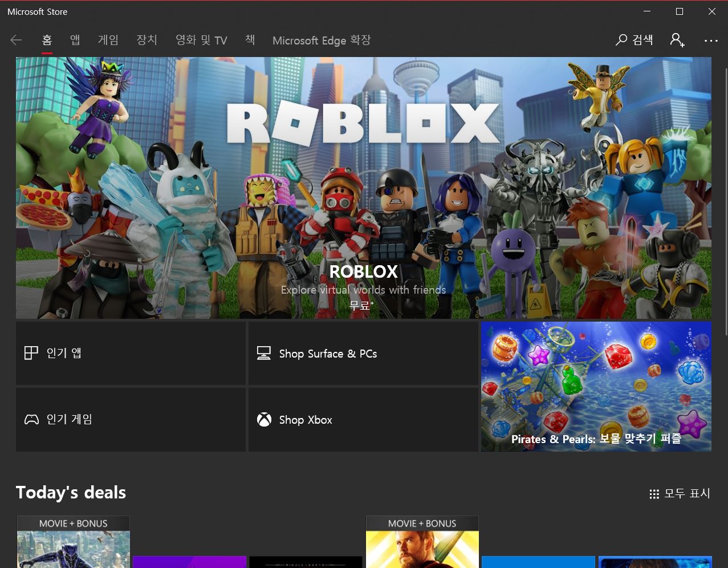This screenshot has width=728, height=568.
Task: Open Microsoft Edge 확장 tab
Action: click(322, 40)
